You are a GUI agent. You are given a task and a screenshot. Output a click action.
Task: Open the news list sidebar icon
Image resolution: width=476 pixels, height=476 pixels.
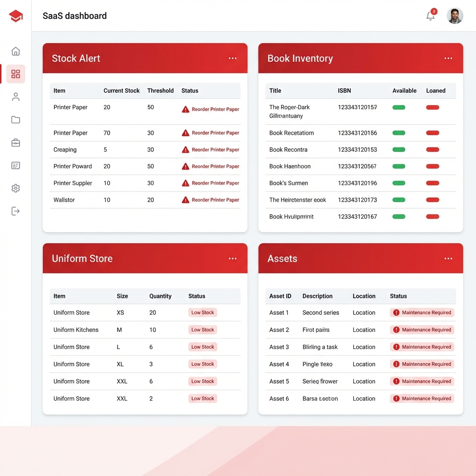pyautogui.click(x=16, y=165)
